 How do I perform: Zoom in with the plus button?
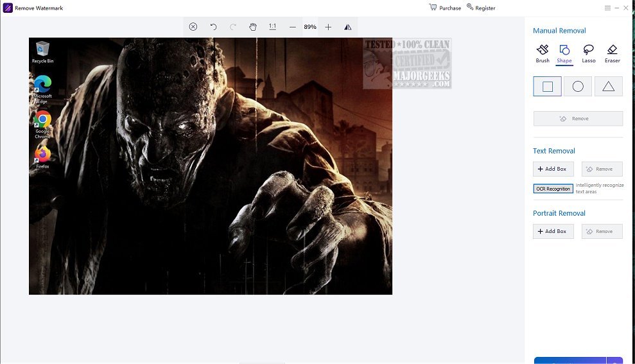pos(328,27)
